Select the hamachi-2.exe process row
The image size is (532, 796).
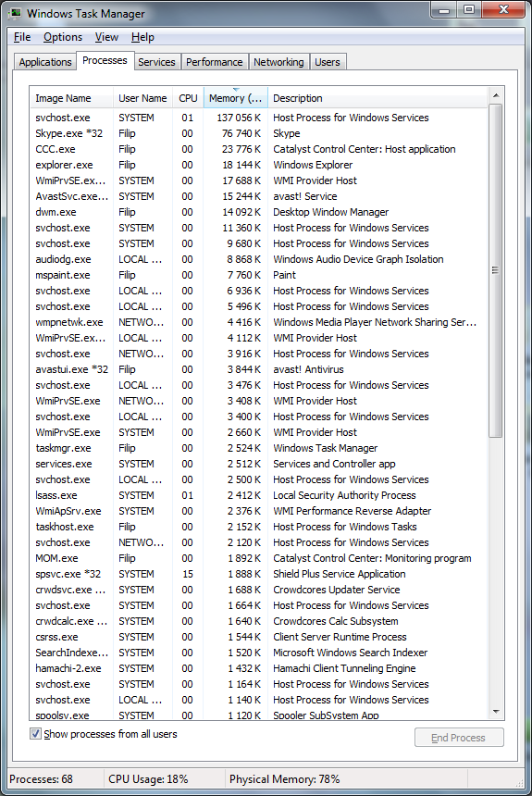[x=259, y=668]
